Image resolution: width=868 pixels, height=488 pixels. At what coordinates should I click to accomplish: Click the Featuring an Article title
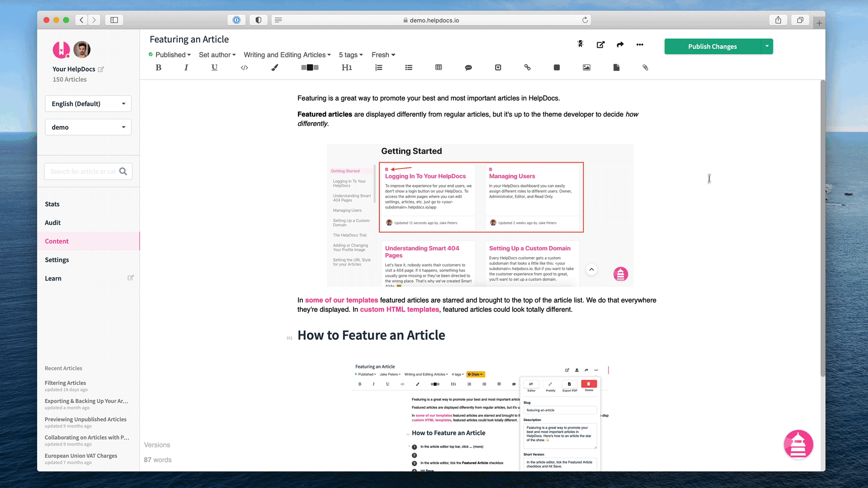pyautogui.click(x=189, y=39)
